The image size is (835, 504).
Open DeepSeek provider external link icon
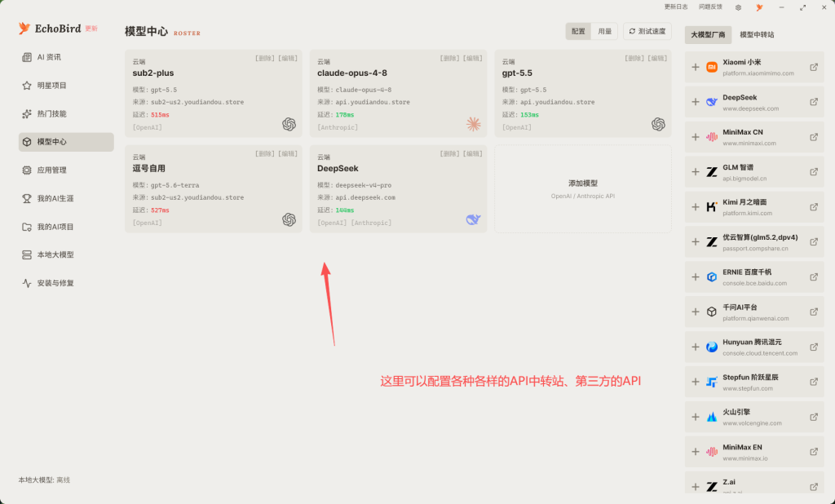814,102
